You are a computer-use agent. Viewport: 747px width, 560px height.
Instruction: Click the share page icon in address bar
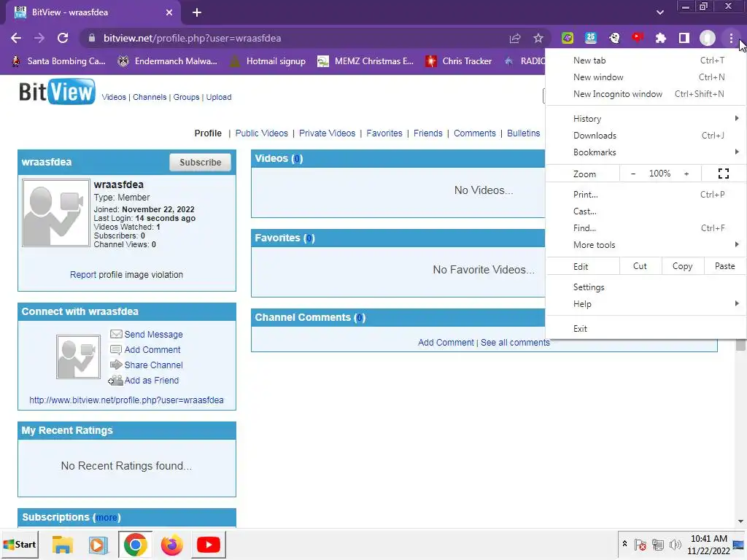point(515,38)
